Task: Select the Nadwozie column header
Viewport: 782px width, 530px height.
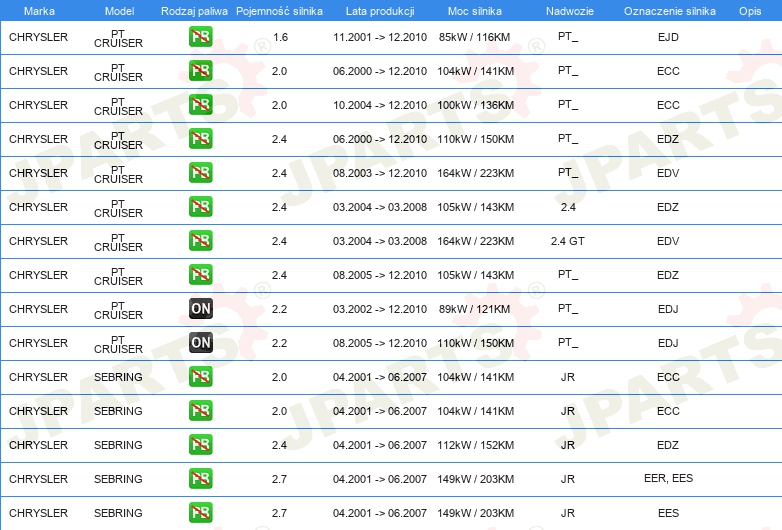Action: point(567,10)
